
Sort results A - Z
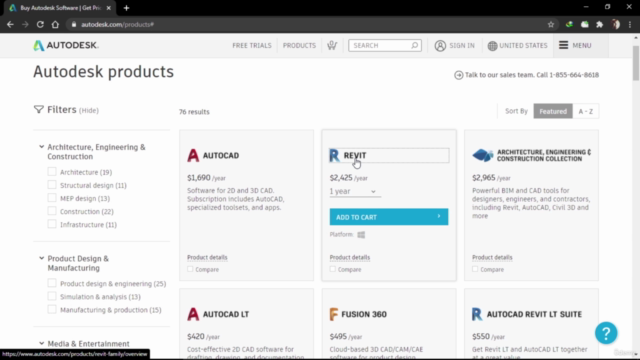pos(585,111)
